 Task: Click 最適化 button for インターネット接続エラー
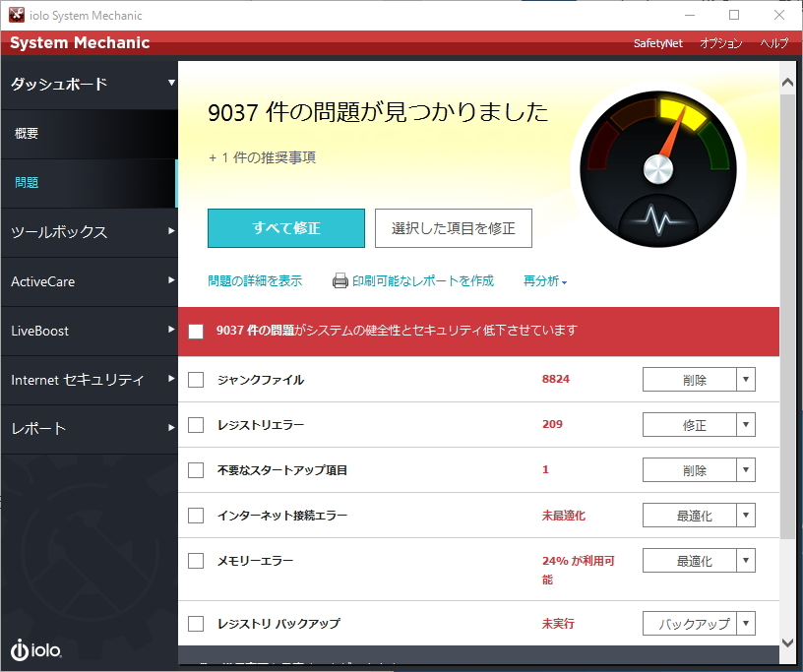tap(690, 515)
